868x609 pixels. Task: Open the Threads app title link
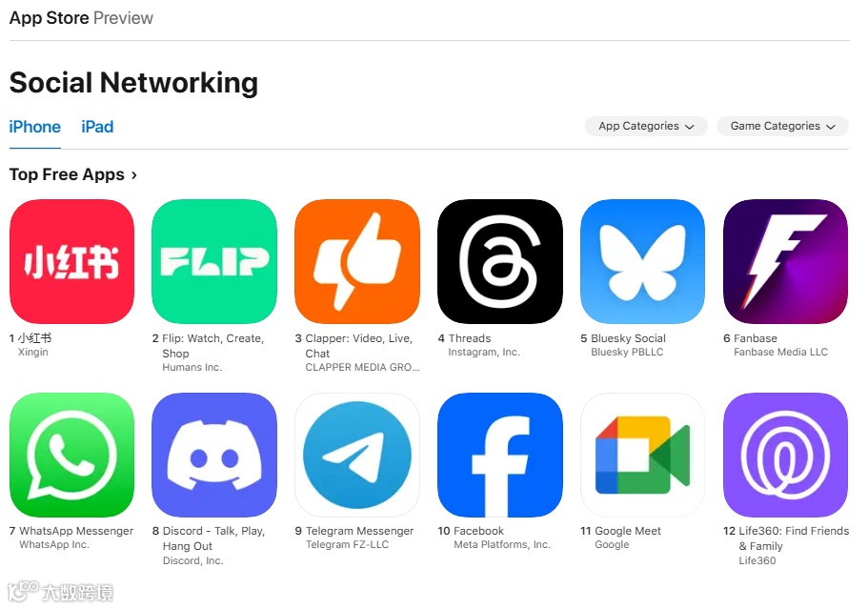click(470, 338)
